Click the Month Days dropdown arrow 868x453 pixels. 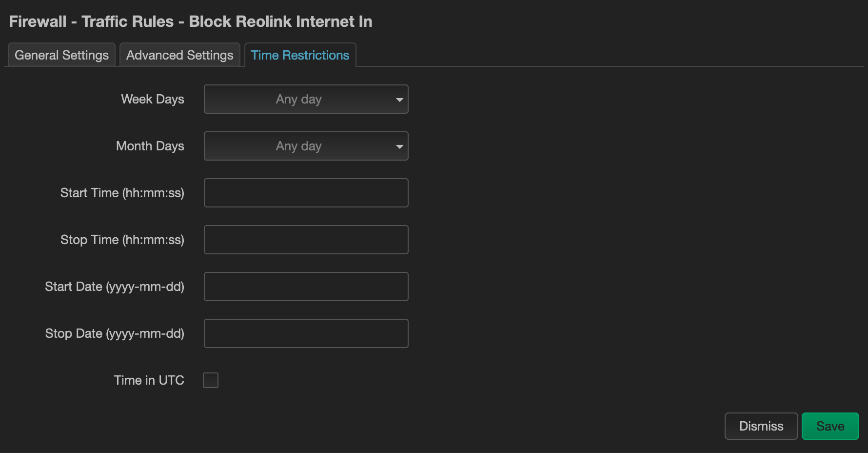[399, 146]
